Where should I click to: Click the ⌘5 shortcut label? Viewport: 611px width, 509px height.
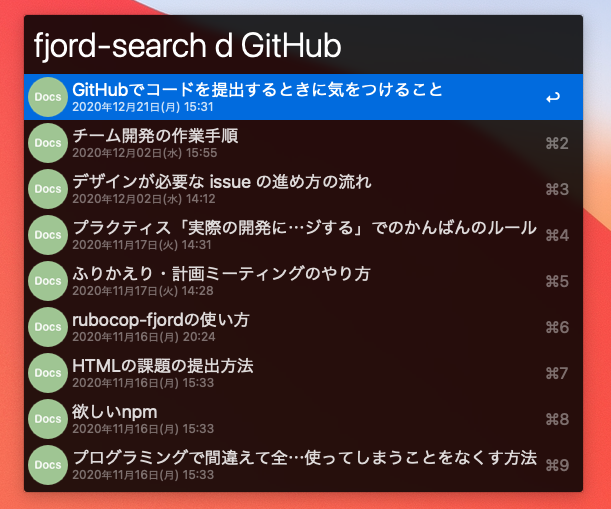[x=557, y=281]
